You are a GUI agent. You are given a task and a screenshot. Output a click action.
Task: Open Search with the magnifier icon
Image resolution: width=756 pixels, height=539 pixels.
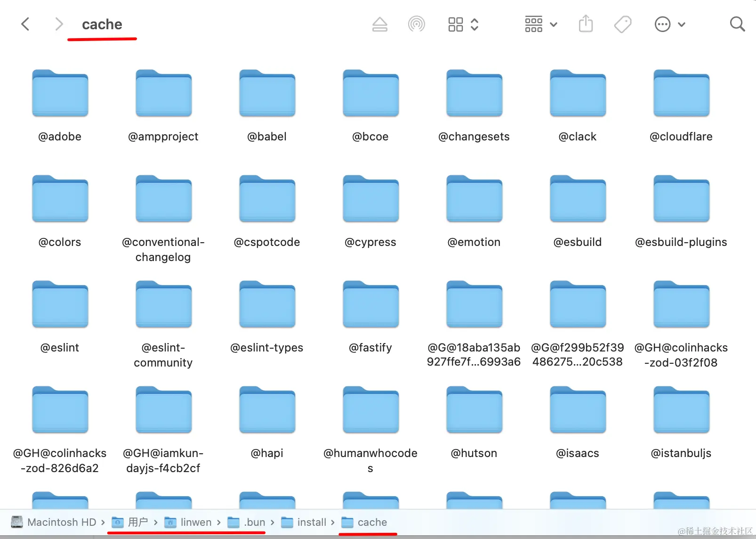tap(737, 24)
